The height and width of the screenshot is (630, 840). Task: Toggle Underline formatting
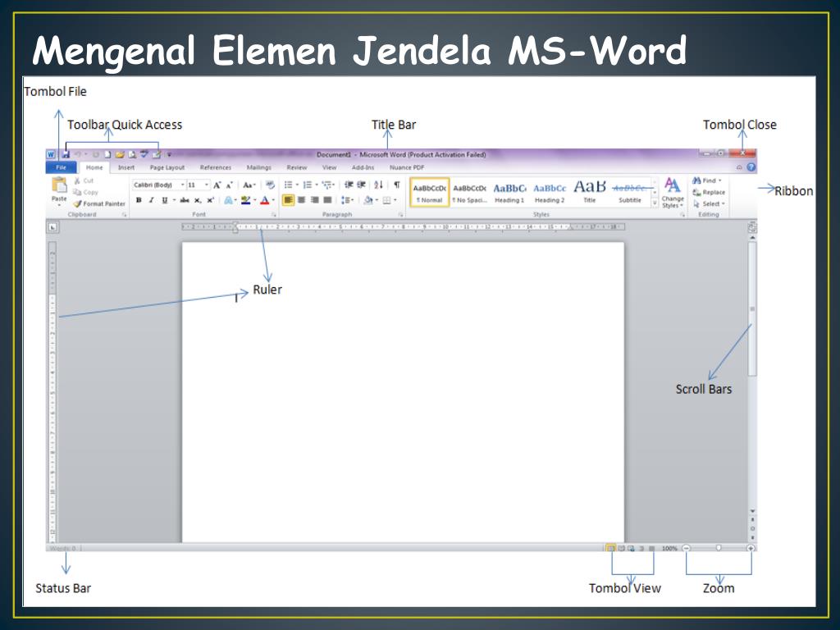pos(164,200)
